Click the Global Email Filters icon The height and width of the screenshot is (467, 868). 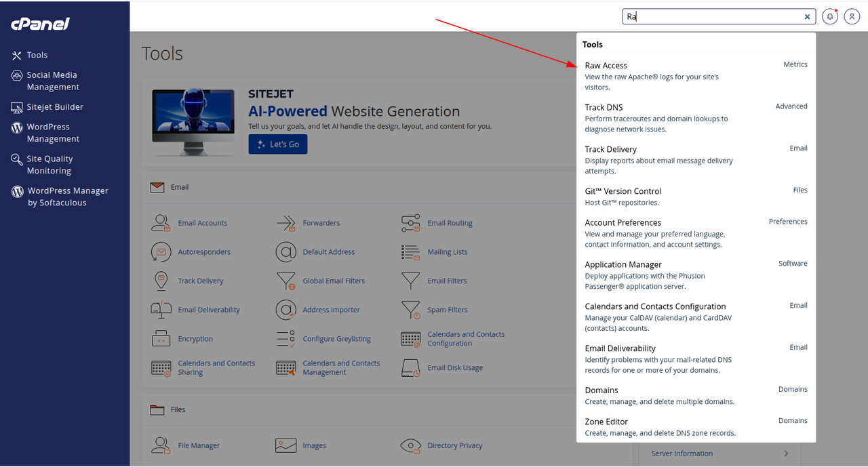pos(286,281)
